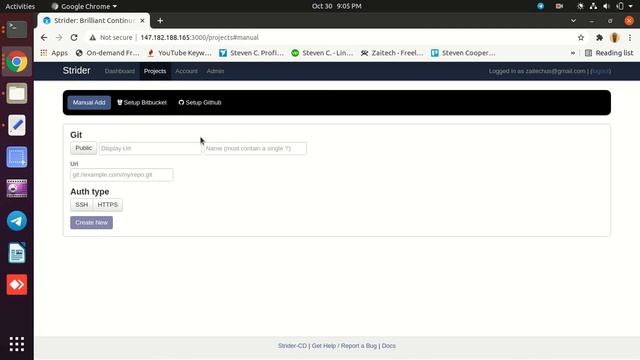Open the clock and calendar menu
Viewport: 640px width, 360px height.
pyautogui.click(x=337, y=6)
